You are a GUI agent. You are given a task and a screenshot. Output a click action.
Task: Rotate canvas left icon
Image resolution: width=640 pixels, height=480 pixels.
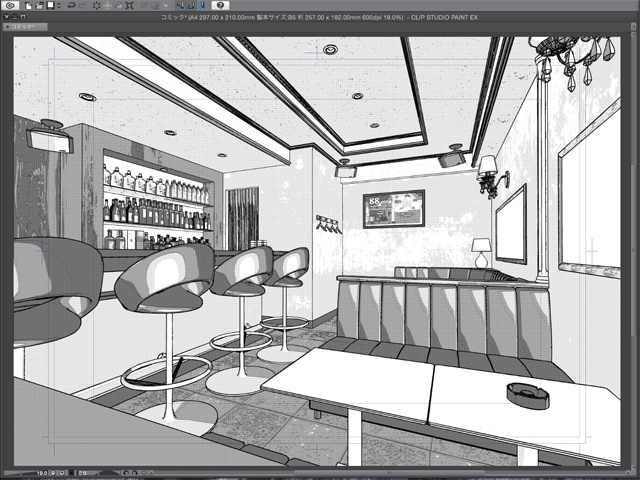click(x=127, y=473)
